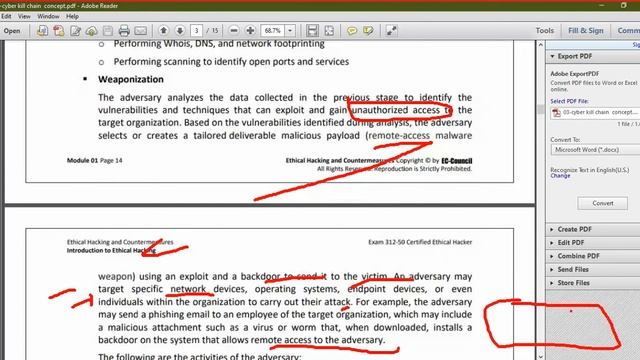The width and height of the screenshot is (640, 360).
Task: Zoom out with the minus icon
Action: 234,31
